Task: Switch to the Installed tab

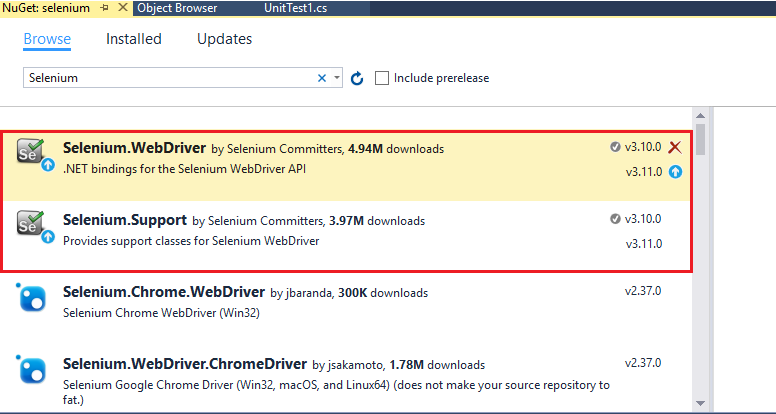Action: coord(134,40)
